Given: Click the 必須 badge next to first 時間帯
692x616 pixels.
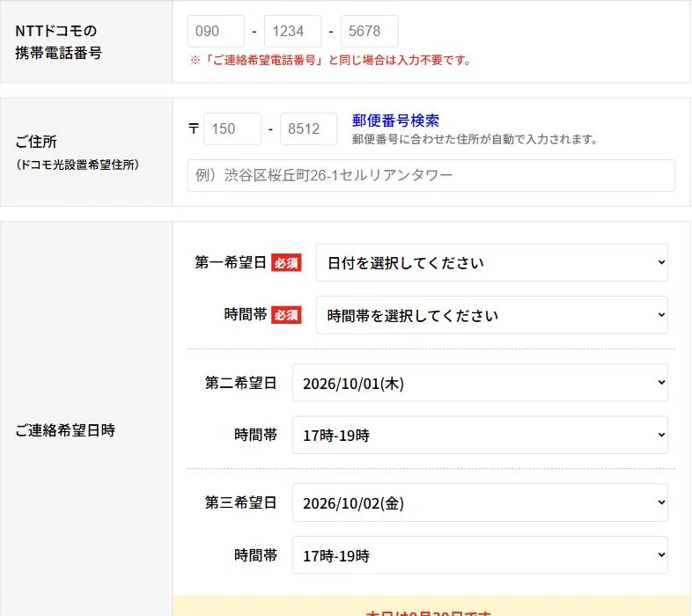Looking at the screenshot, I should [x=286, y=315].
